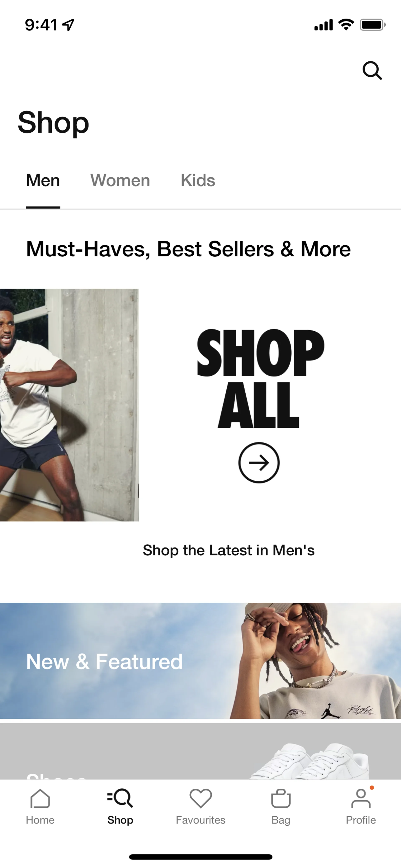Switch to the Kids tab
Screen dimensions: 401x868
click(x=198, y=180)
